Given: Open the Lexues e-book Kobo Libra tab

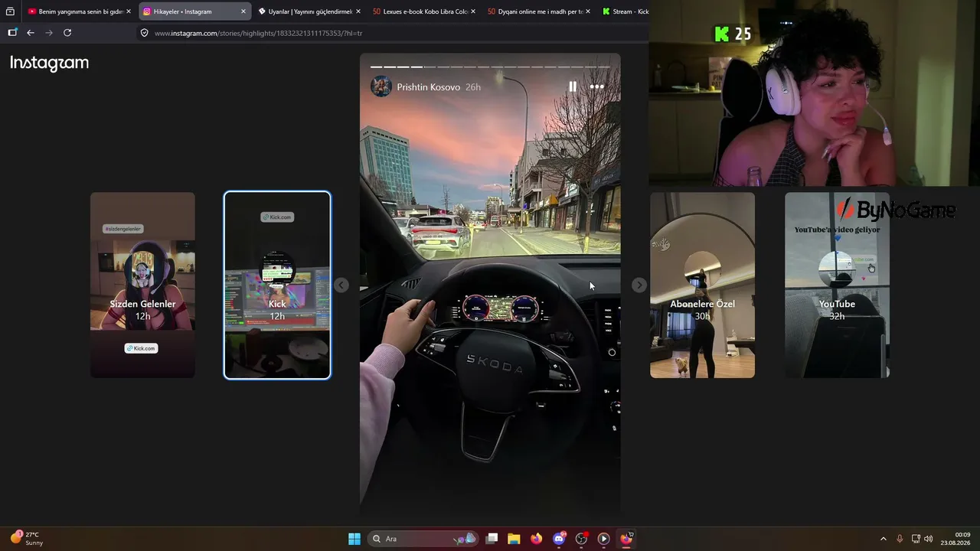Looking at the screenshot, I should coord(424,11).
